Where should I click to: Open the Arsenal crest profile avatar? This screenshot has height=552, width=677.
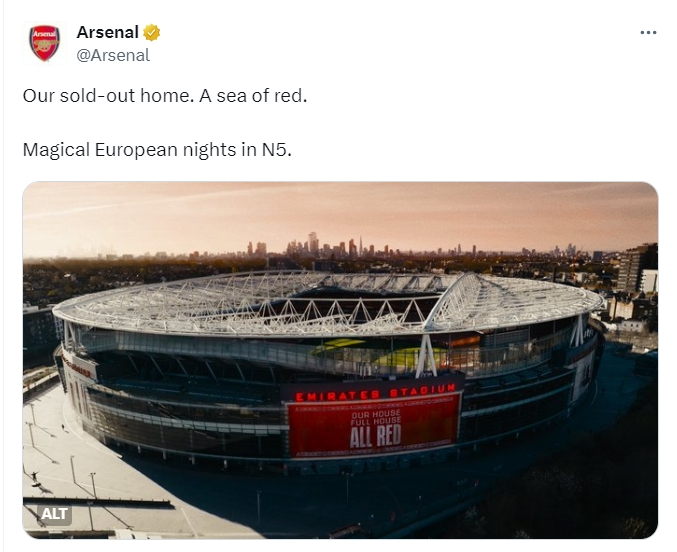(44, 43)
